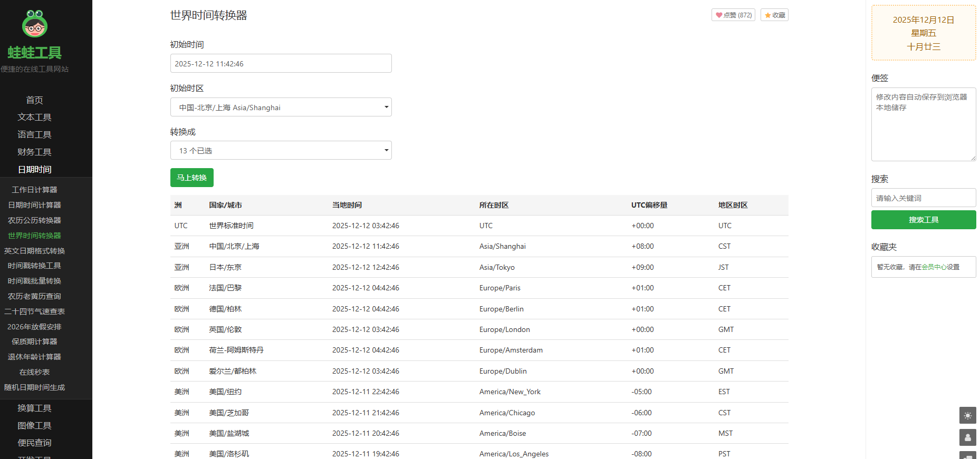Open the 换算工具 sidebar category
Screen dimensions: 980x459
35,408
